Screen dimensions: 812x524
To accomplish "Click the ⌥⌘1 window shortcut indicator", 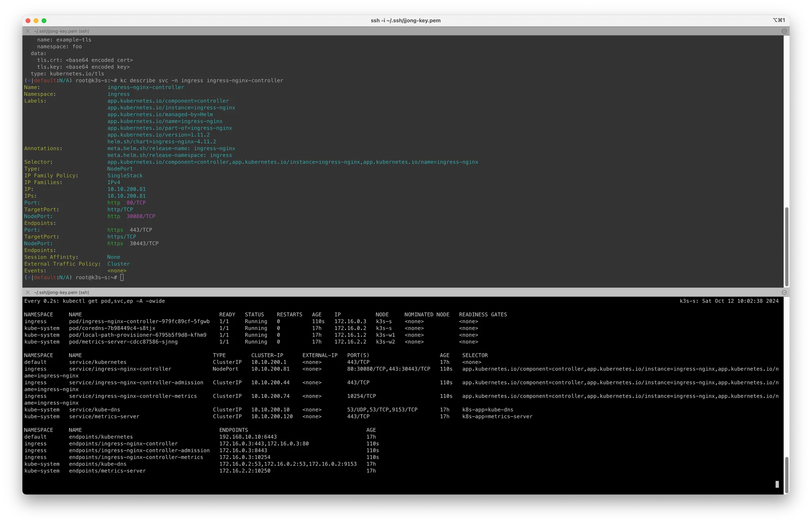I will [779, 20].
